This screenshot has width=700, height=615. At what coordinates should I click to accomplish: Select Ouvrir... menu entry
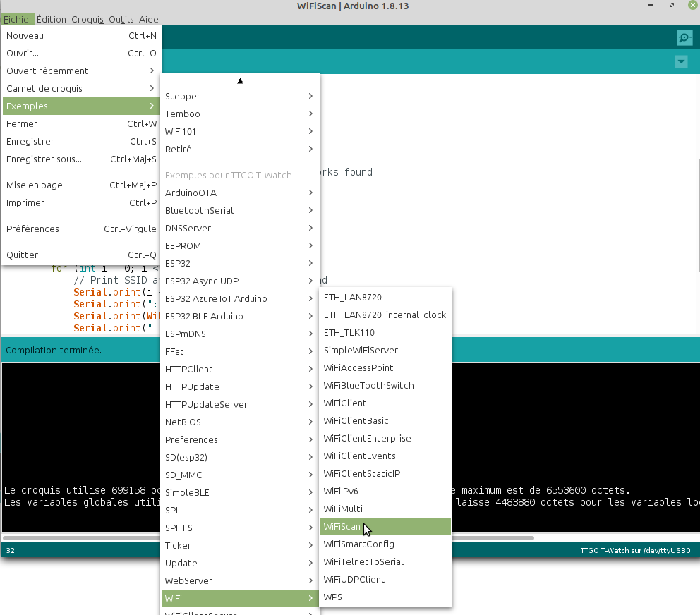coord(81,53)
